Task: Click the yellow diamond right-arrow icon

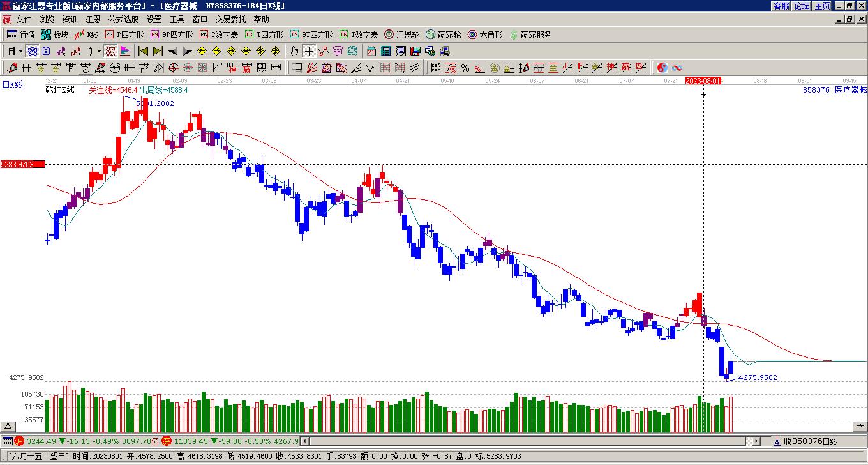Action: (216, 51)
